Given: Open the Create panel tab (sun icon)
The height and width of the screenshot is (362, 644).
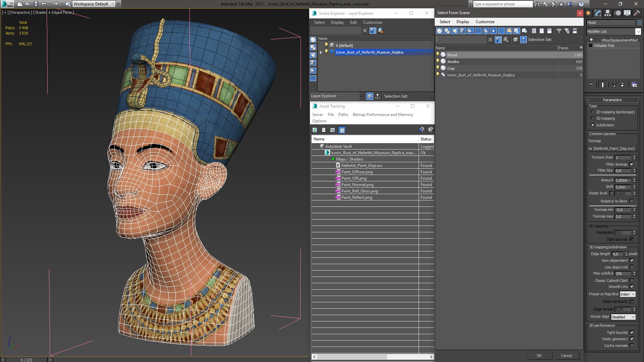Looking at the screenshot, I should coord(588,13).
